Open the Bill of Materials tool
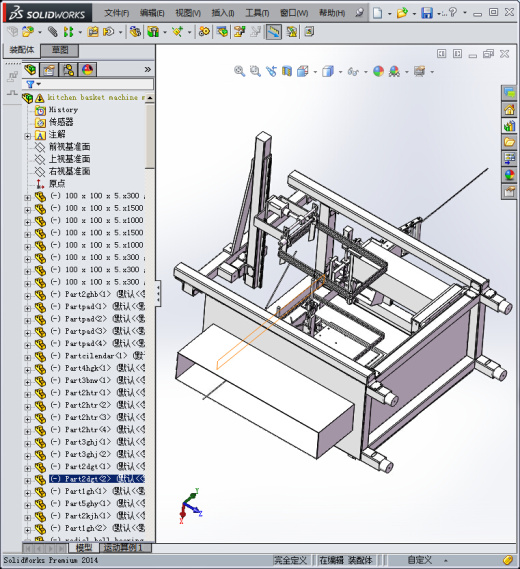Screen dimensions: 520x569 [222, 32]
